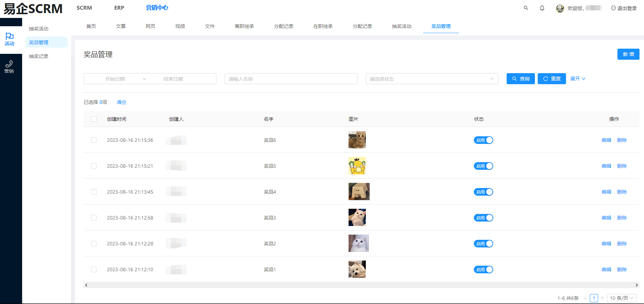Open the 奖品5 yellow duck thumbnail

click(x=357, y=166)
